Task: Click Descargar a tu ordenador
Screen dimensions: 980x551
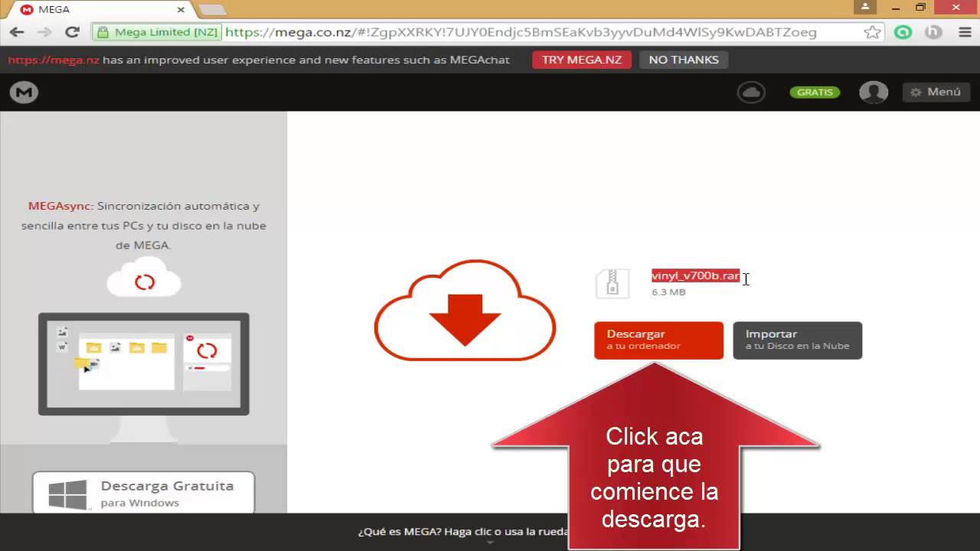Action: click(x=658, y=340)
